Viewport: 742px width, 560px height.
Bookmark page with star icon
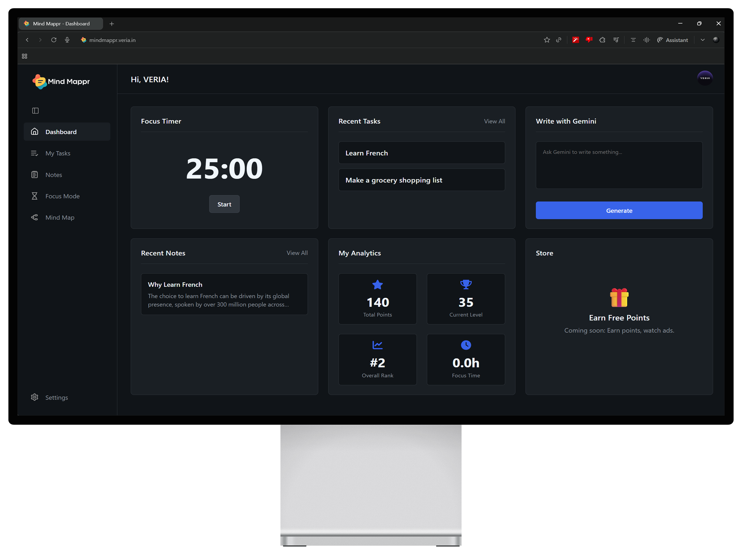pyautogui.click(x=547, y=40)
